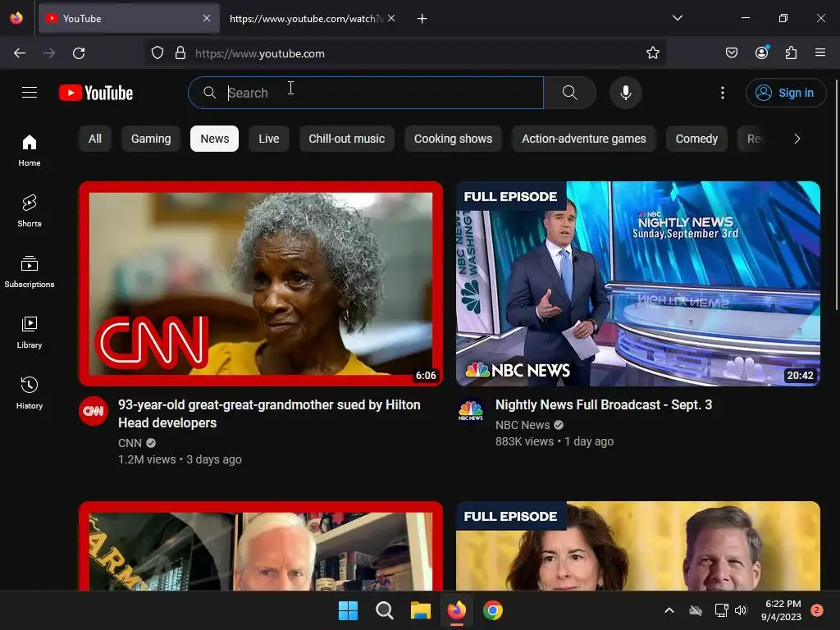
Task: Select the All filter chip
Action: pos(95,139)
